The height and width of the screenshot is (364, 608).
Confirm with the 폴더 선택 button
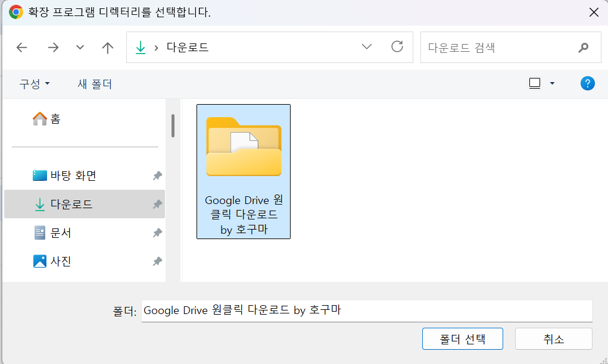(463, 339)
